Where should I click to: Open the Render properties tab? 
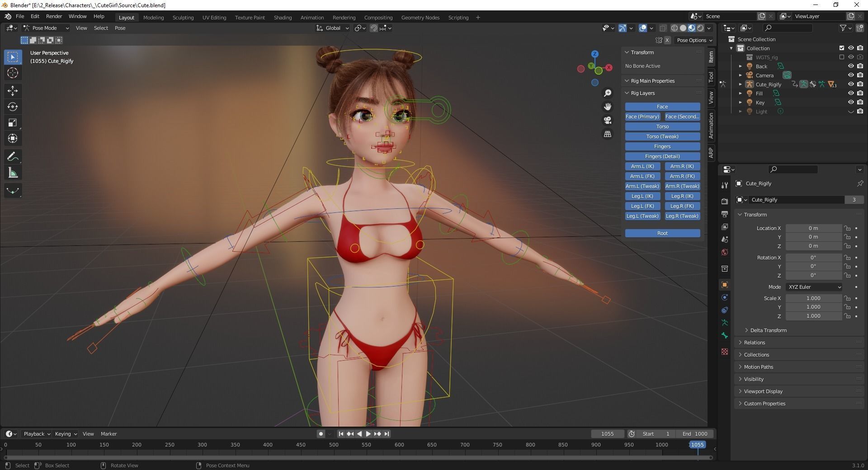click(725, 201)
